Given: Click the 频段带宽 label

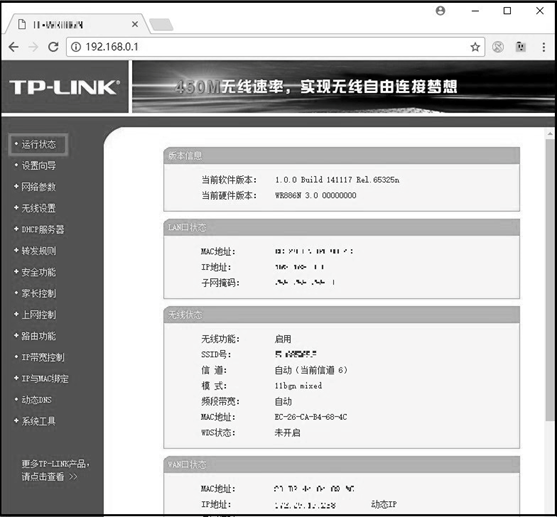Looking at the screenshot, I should (x=220, y=402).
